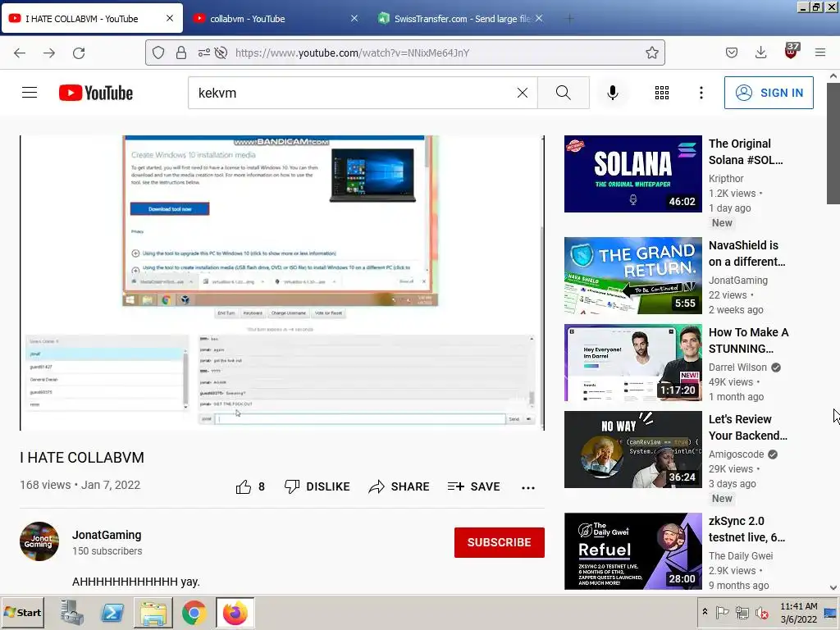Open The Daily Gwei Refuel thumbnail
The height and width of the screenshot is (630, 840).
point(632,551)
